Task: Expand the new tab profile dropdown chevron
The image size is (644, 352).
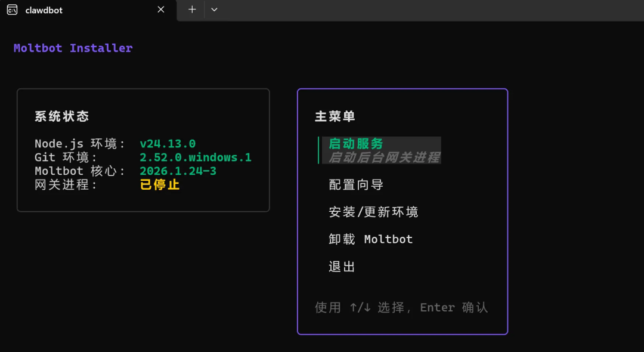Action: [214, 10]
